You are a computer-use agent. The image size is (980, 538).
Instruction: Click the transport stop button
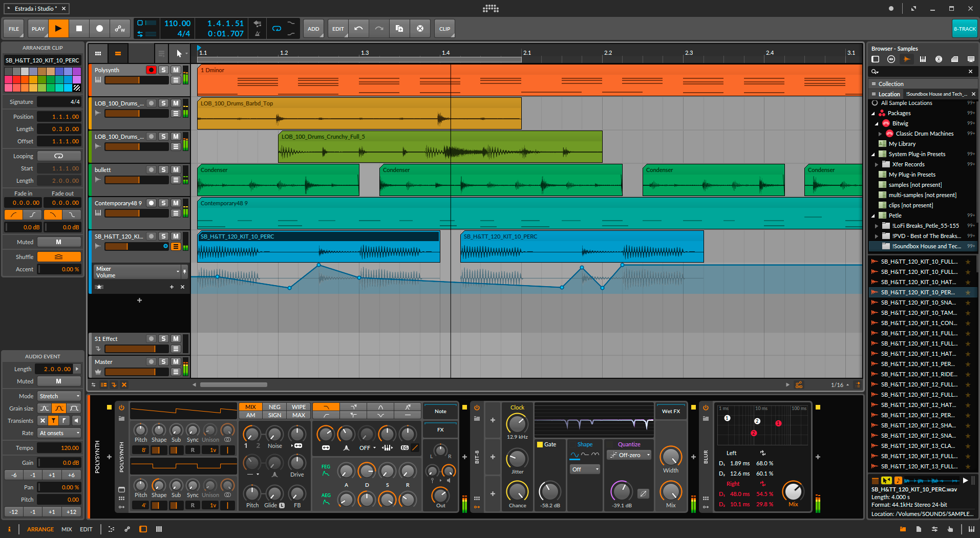coord(79,29)
